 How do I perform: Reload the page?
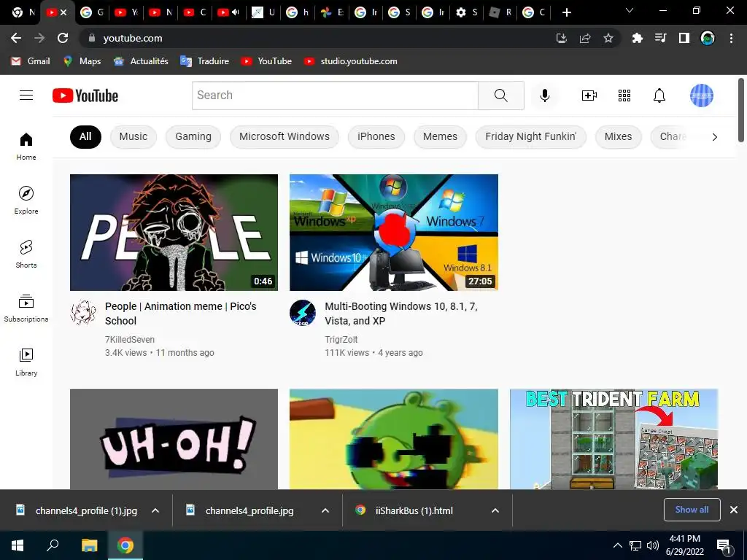click(63, 38)
